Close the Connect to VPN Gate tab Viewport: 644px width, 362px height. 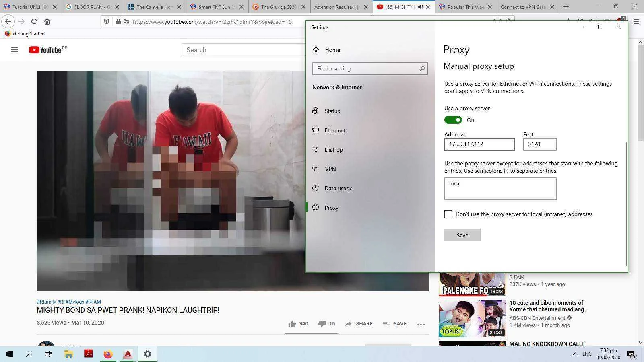(x=552, y=7)
